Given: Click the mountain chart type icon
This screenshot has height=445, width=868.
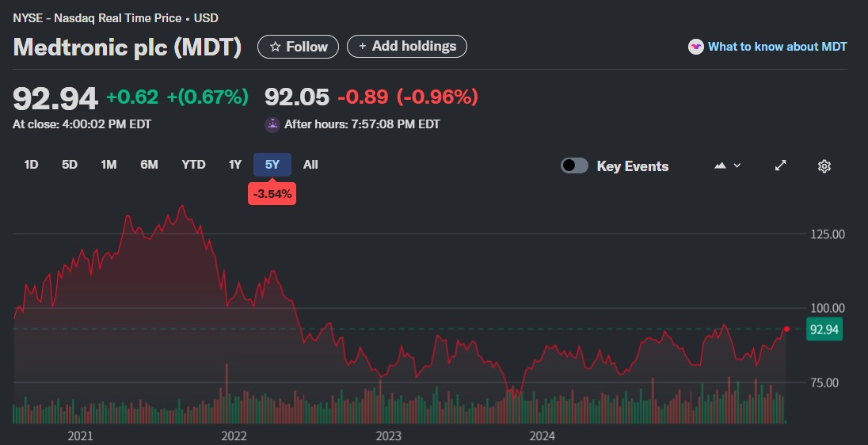Looking at the screenshot, I should point(720,165).
